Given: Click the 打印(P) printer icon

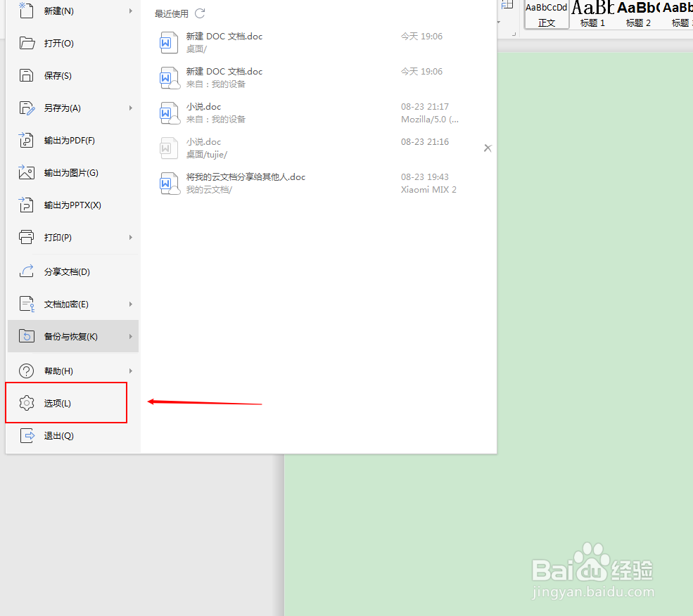Looking at the screenshot, I should [x=26, y=237].
